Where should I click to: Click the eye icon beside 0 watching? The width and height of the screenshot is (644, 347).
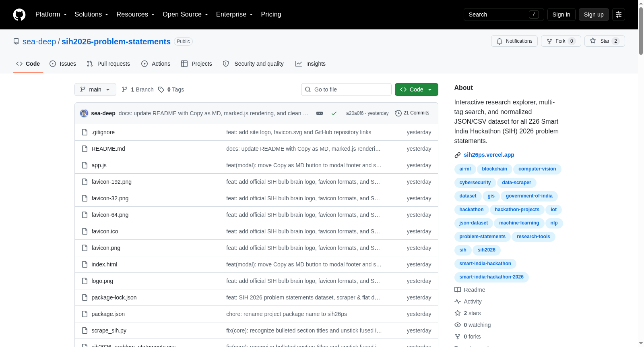(x=458, y=325)
